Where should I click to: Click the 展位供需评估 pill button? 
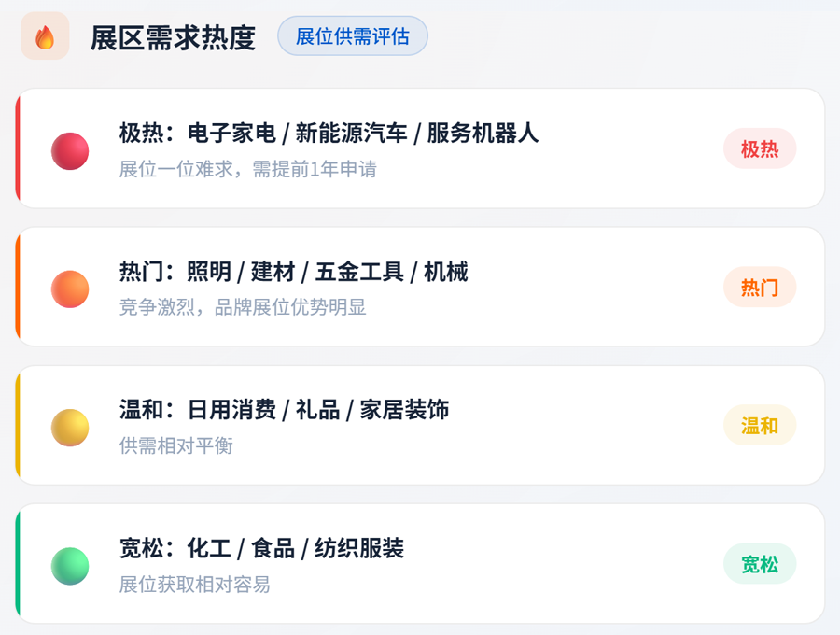point(353,36)
